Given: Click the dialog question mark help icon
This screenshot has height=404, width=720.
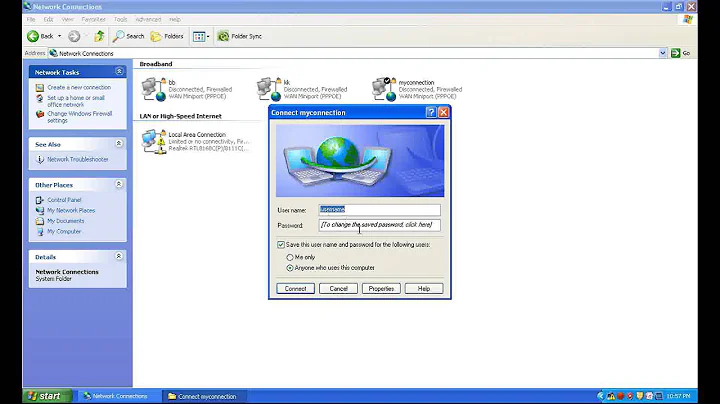Looking at the screenshot, I should [x=431, y=112].
